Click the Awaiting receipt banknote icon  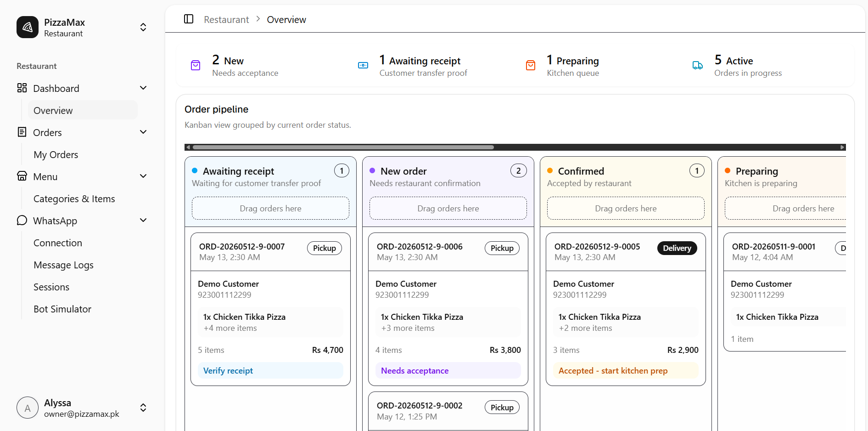(363, 65)
